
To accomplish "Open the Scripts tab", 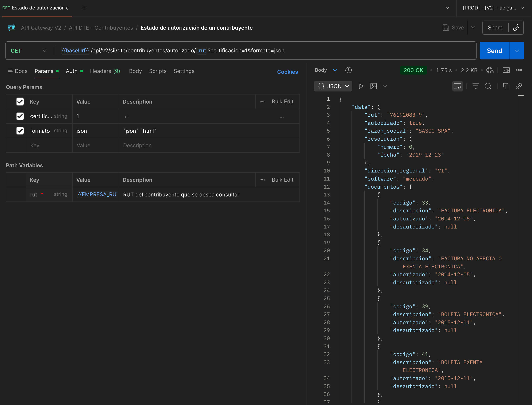I will click(x=158, y=71).
